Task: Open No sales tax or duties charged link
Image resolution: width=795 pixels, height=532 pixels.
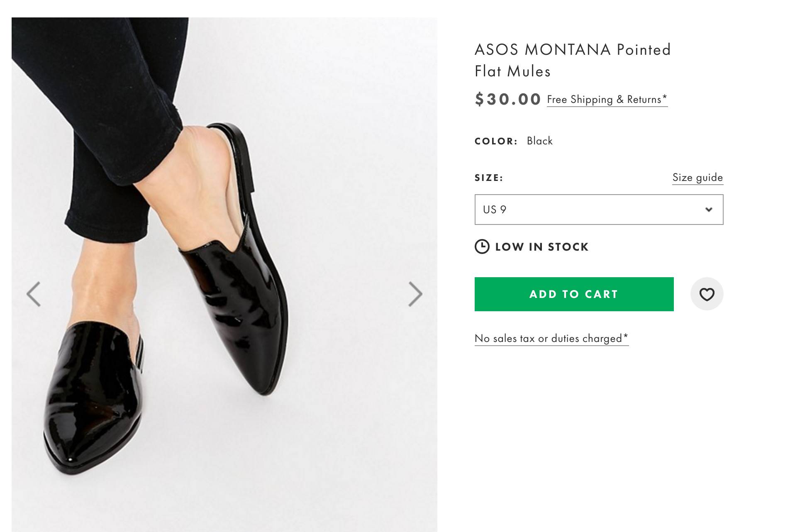Action: point(551,339)
